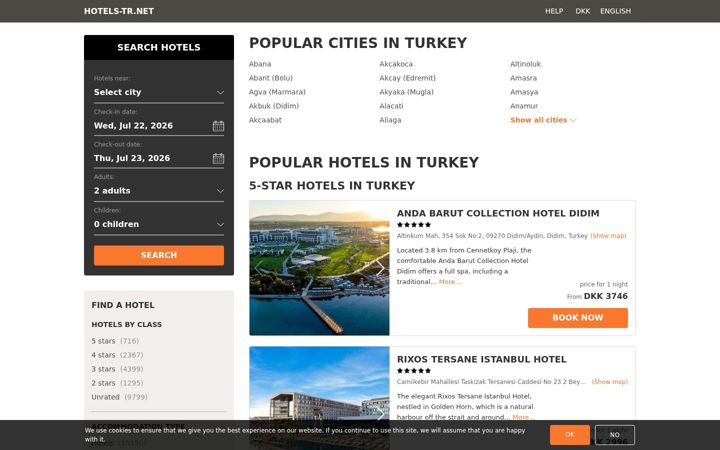The height and width of the screenshot is (450, 720).
Task: Open the ENGLISH language menu
Action: coord(615,11)
